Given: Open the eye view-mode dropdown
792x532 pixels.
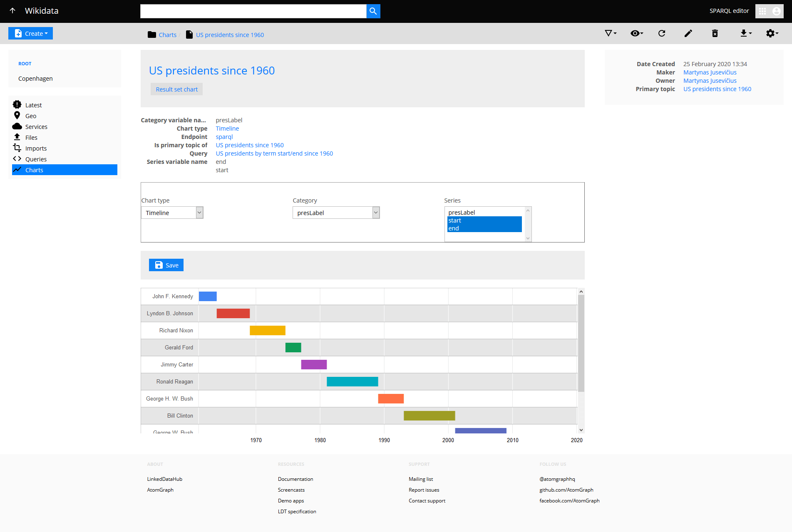Looking at the screenshot, I should (637, 33).
